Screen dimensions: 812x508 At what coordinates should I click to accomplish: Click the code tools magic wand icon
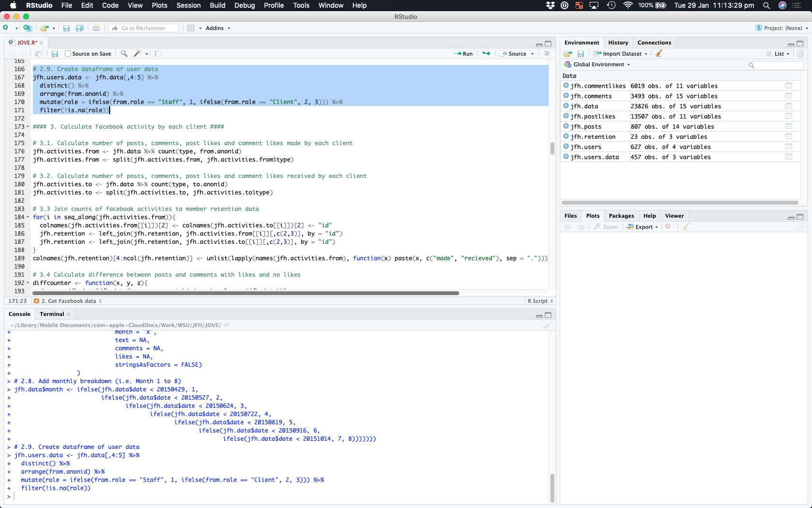(138, 54)
